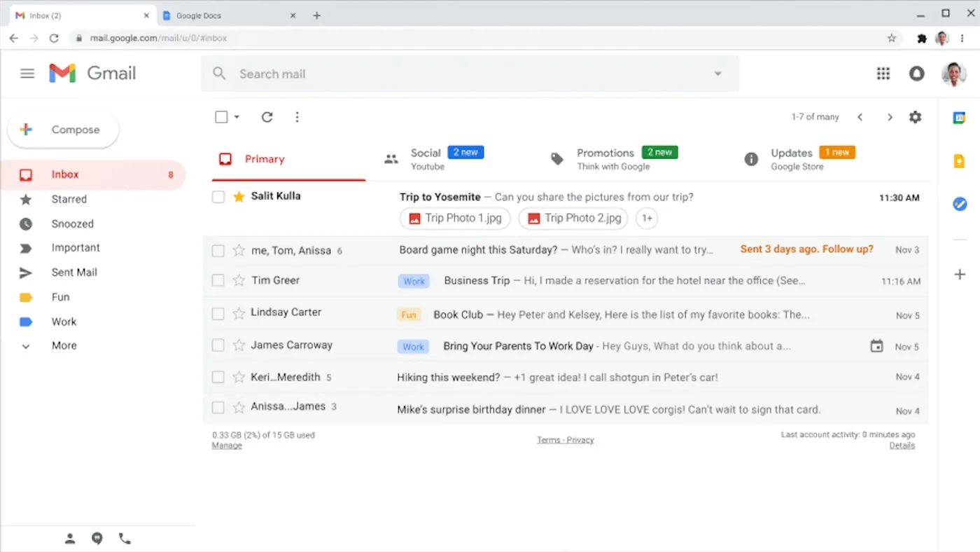Open Google Calendar in the side panel
This screenshot has width=980, height=552.
(960, 117)
